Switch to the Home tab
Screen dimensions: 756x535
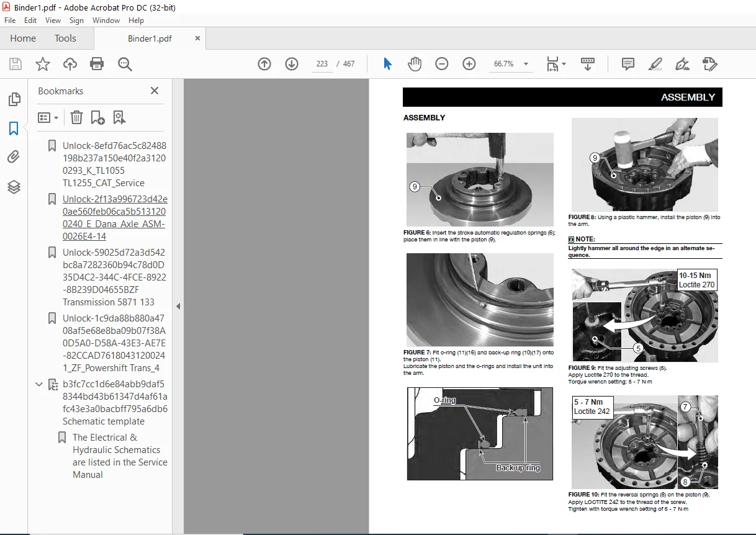(x=23, y=38)
